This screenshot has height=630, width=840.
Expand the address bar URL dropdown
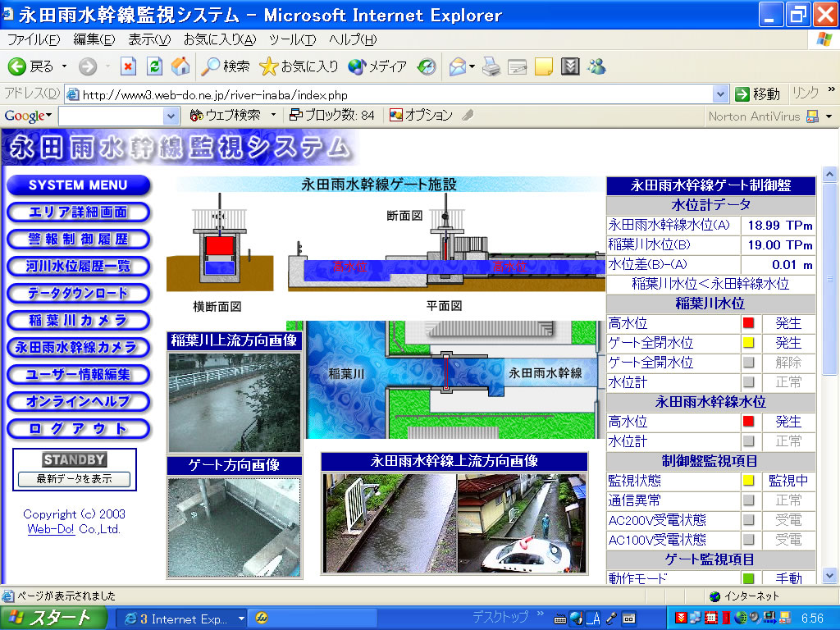tap(720, 94)
